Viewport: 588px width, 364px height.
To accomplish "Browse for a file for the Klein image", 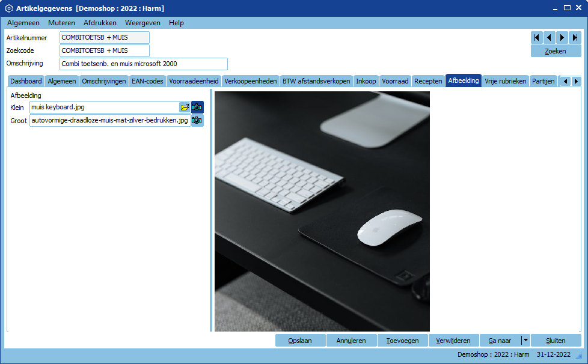I will 185,108.
